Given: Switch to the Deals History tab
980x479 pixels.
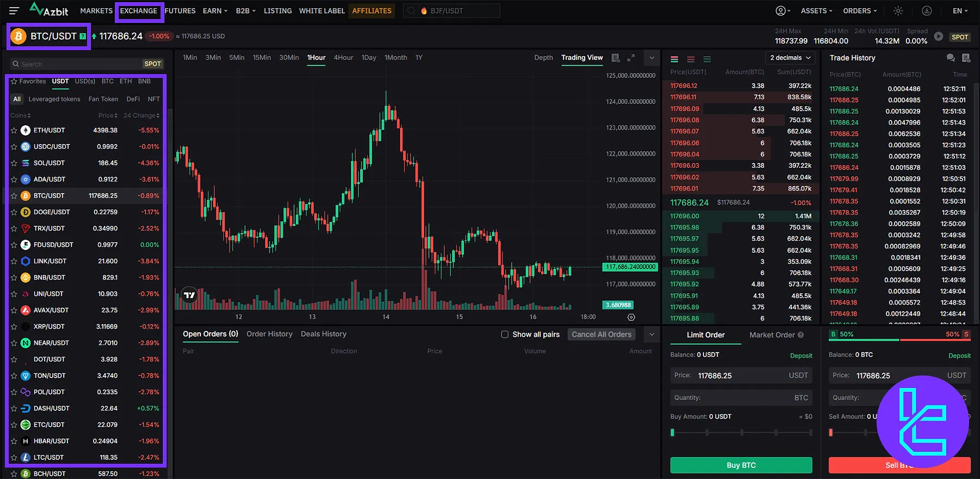Looking at the screenshot, I should click(323, 334).
